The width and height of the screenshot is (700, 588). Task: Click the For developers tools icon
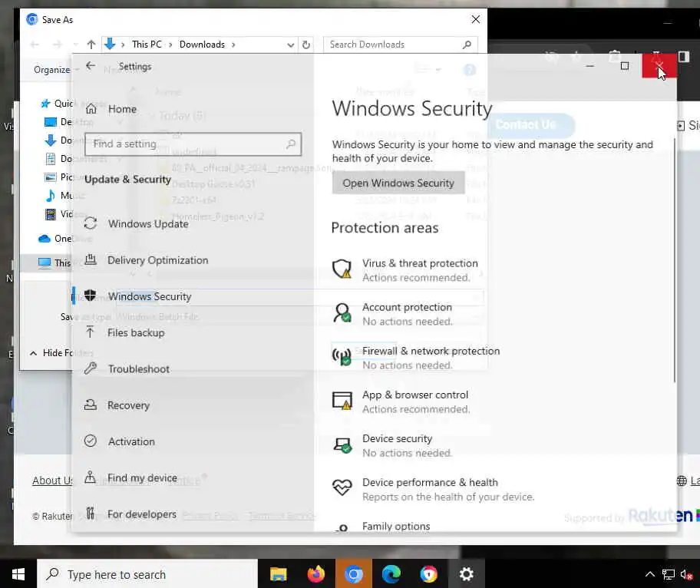90,514
